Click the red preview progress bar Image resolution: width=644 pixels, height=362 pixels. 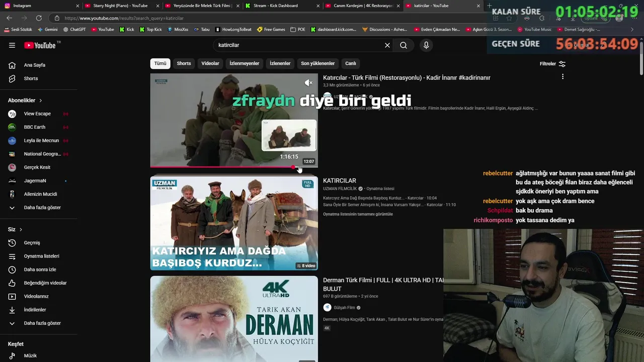(x=222, y=167)
